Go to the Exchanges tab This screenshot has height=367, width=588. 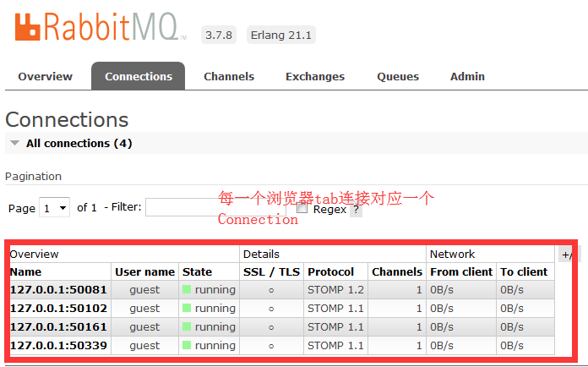click(315, 77)
